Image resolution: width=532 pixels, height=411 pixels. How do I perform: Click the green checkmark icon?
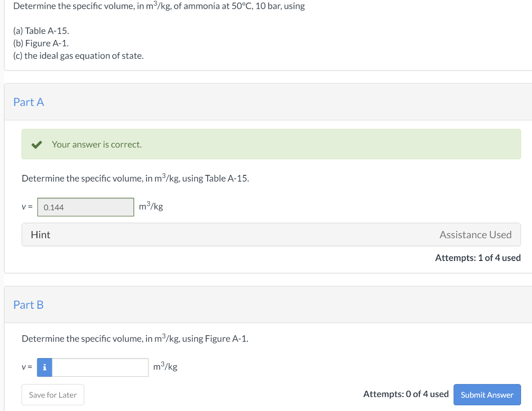pyautogui.click(x=36, y=144)
